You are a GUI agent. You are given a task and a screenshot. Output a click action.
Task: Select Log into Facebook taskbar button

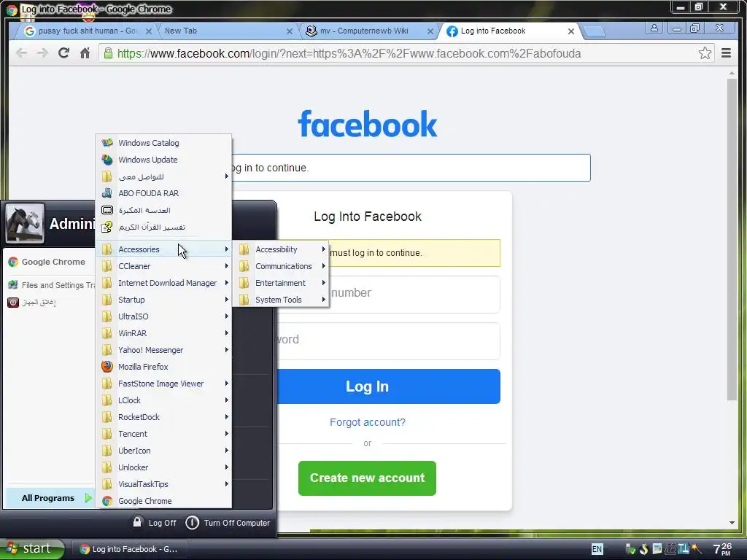click(x=128, y=549)
